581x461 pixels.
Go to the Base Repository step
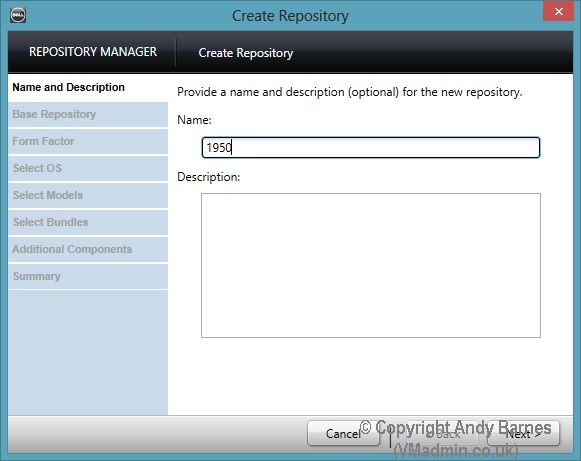88,115
